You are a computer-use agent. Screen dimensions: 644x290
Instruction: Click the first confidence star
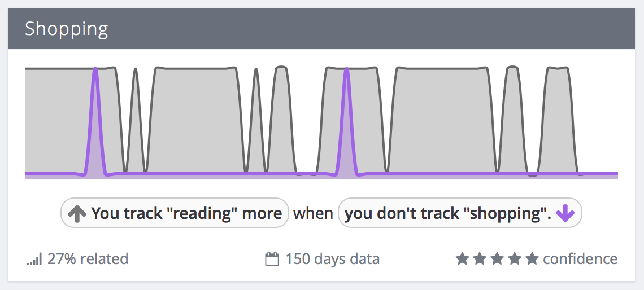point(462,259)
